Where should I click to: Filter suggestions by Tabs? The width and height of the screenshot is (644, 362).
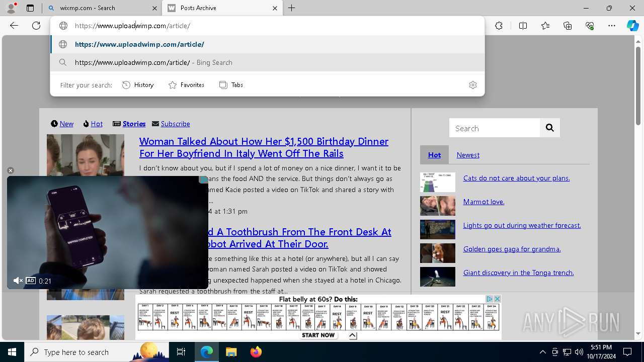pos(231,85)
